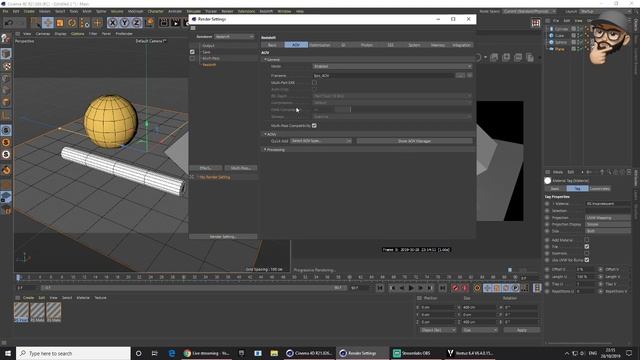
Task: Click the timeline options icon at far right
Action: (x=537, y=288)
